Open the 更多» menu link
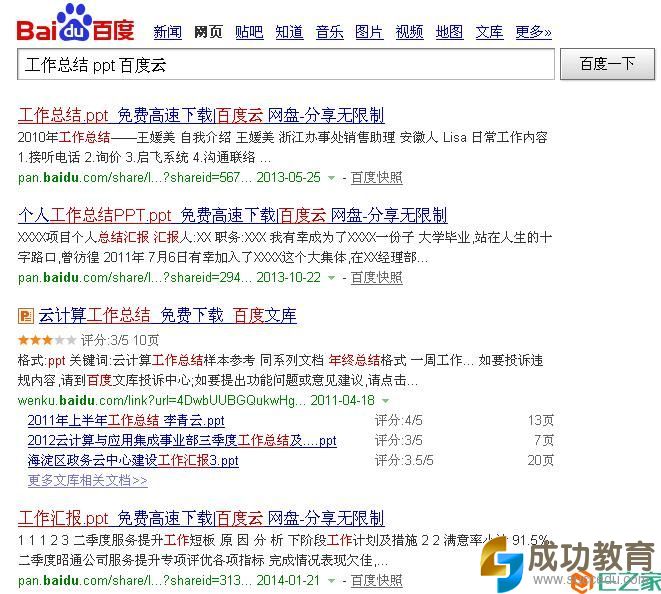The width and height of the screenshot is (661, 594). coord(534,32)
